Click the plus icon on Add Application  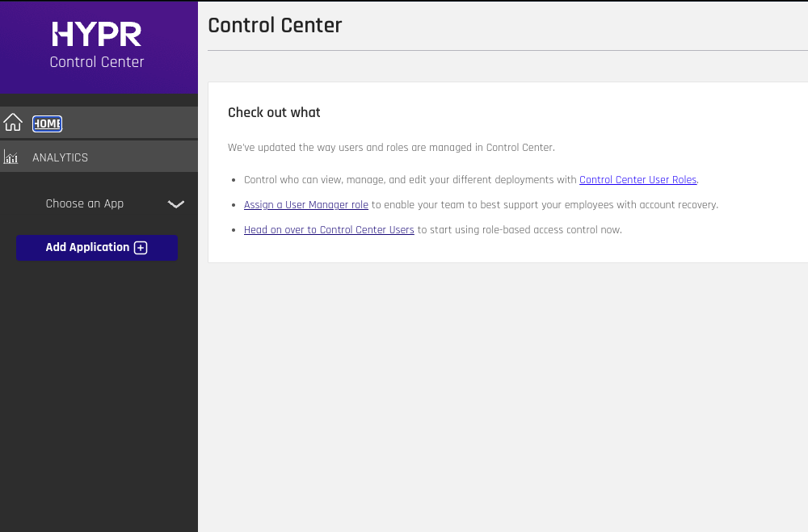(x=141, y=248)
